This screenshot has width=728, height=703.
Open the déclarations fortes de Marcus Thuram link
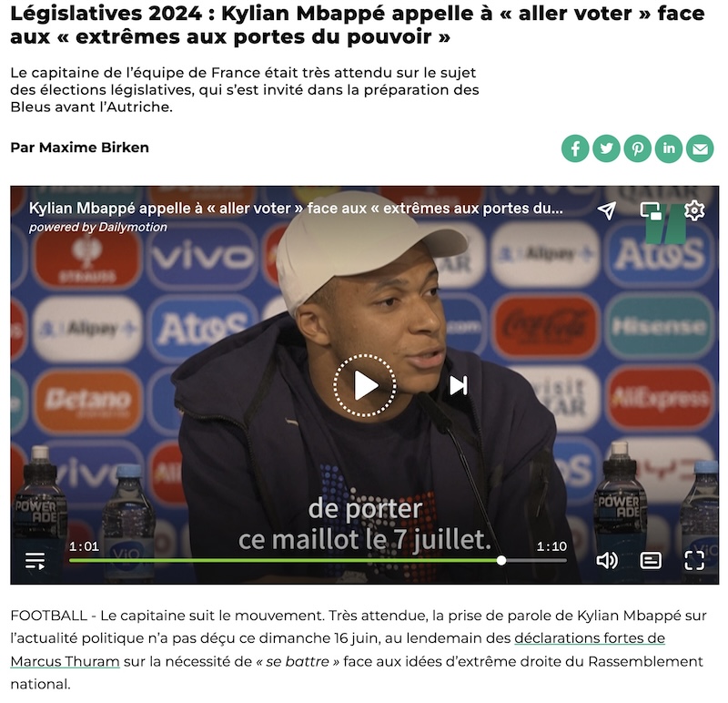(x=338, y=649)
